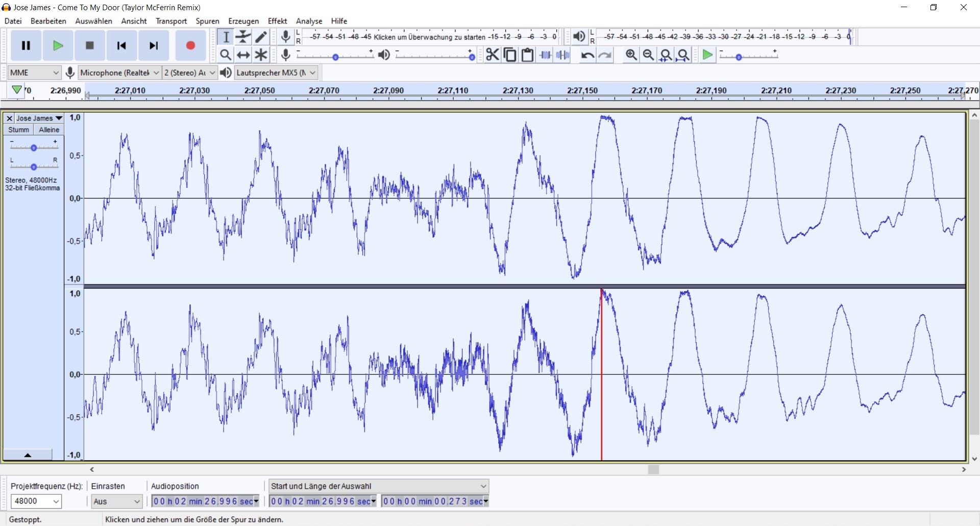Solo track with Alleine button
980x526 pixels.
(x=49, y=130)
